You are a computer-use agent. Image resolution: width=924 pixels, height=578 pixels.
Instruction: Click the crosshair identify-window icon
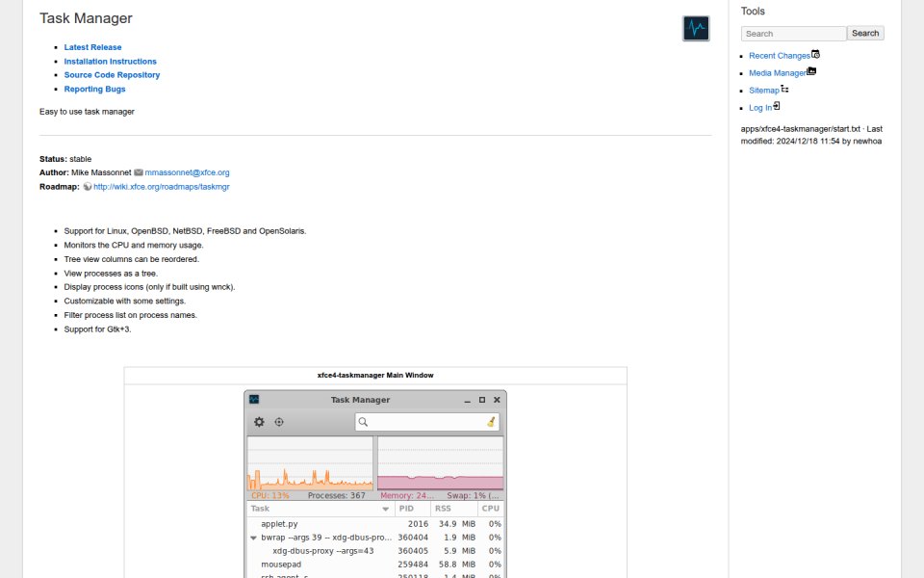[279, 422]
